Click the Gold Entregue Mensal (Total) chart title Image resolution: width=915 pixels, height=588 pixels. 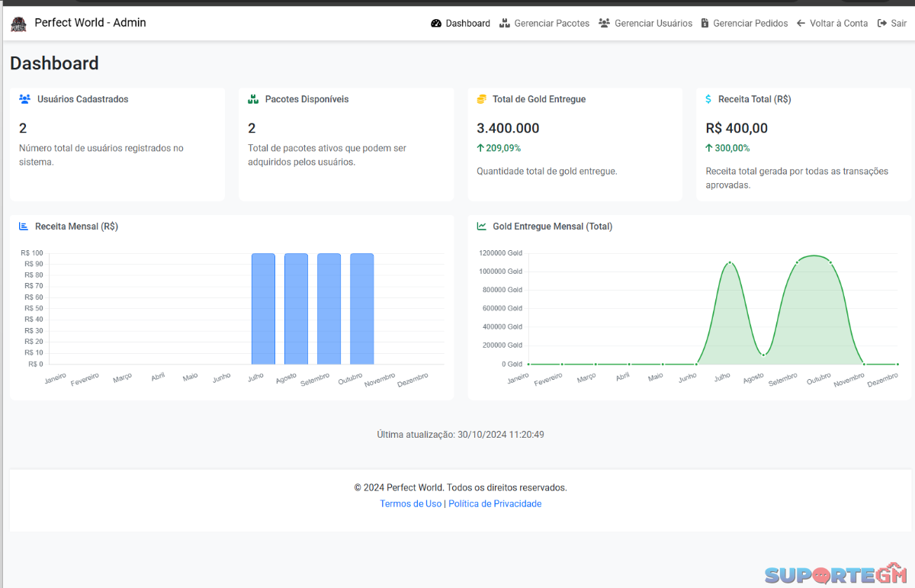[x=553, y=227]
